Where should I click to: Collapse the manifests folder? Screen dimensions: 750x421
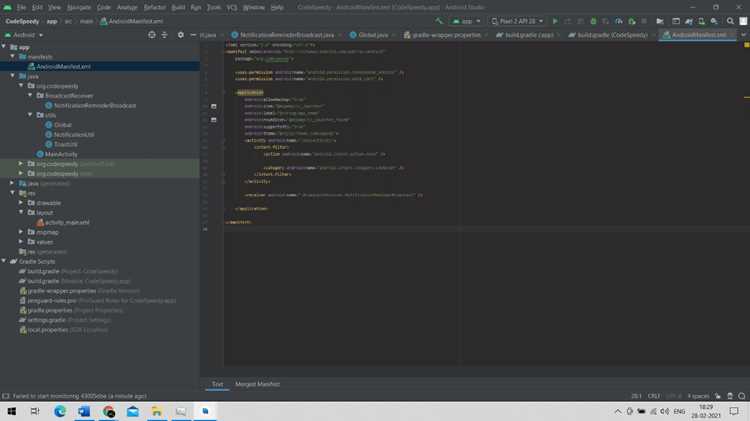click(12, 56)
